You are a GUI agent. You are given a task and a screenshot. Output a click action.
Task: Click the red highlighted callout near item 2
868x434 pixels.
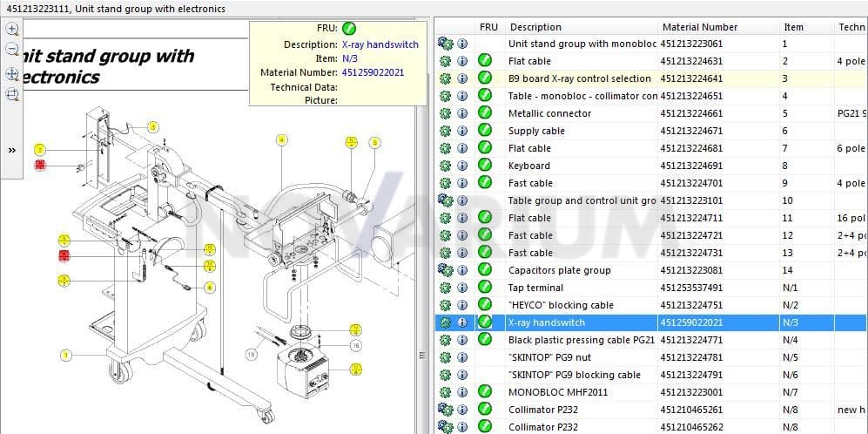pos(40,165)
